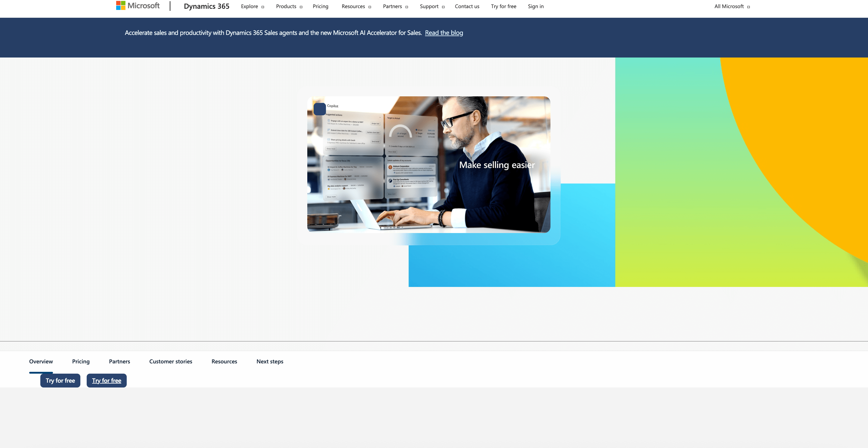The image size is (868, 448).
Task: Expand the Support menu
Action: (432, 6)
